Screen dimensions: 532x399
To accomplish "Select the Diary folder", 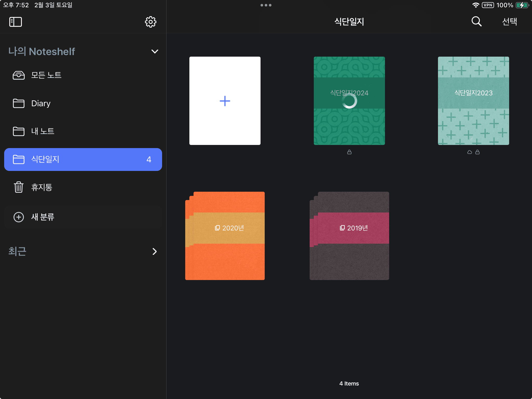I will point(41,103).
